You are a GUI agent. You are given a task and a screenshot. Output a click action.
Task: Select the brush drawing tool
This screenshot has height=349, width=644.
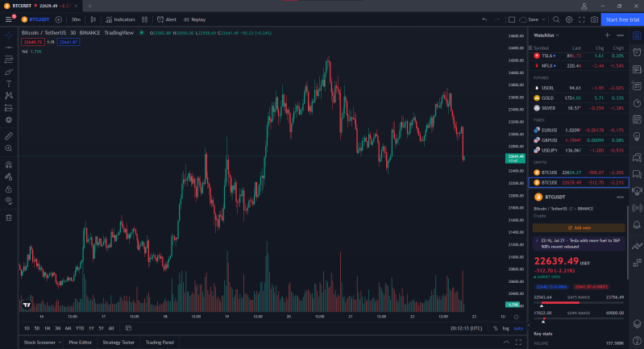click(9, 72)
